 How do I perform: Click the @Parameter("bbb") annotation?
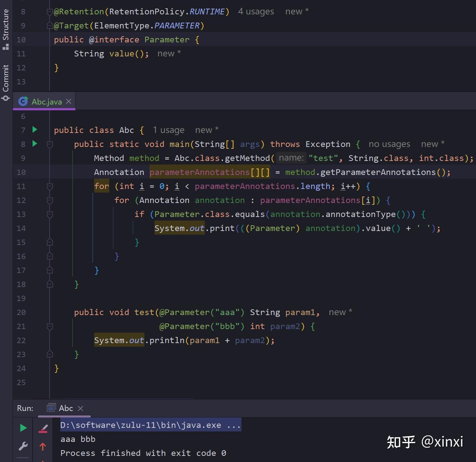[x=202, y=326]
